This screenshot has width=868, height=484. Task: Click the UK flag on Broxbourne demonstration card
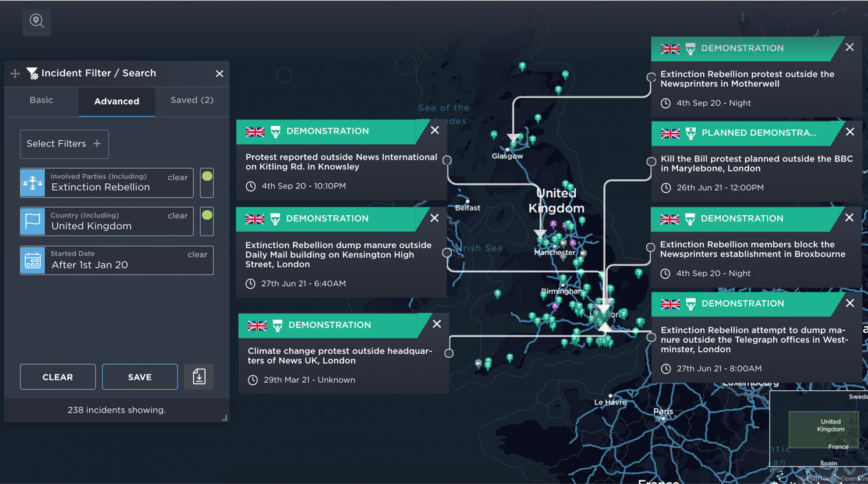(669, 219)
